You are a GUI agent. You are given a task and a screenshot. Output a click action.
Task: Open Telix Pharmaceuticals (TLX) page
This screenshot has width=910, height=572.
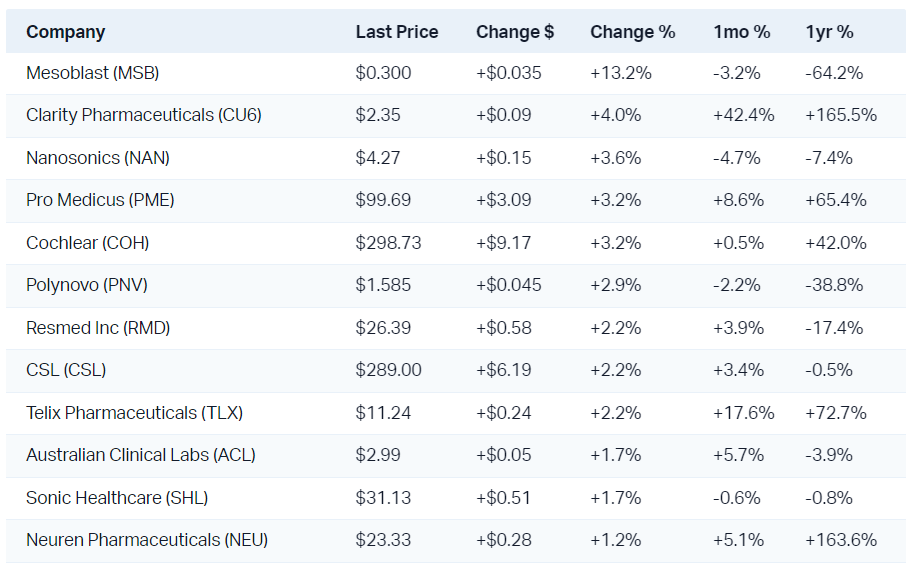134,413
